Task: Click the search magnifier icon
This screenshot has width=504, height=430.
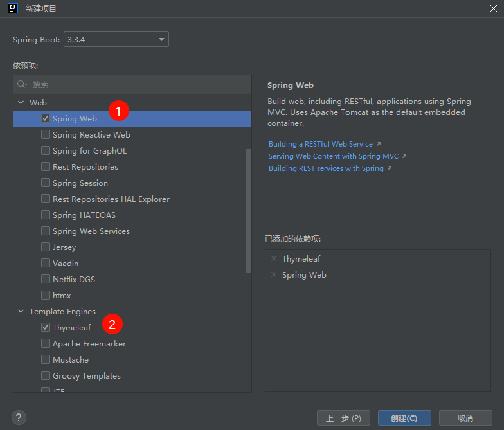Action: pyautogui.click(x=22, y=84)
